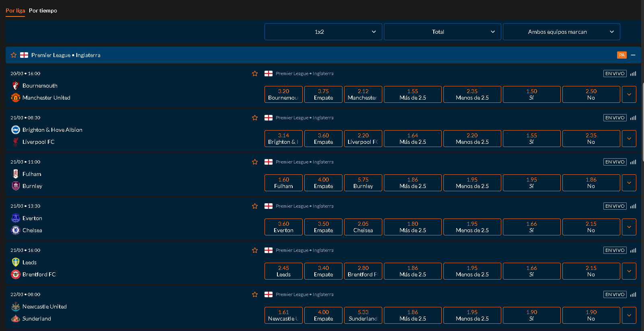The width and height of the screenshot is (644, 331).
Task: Open stats icon for Newcastle match
Action: click(x=633, y=294)
